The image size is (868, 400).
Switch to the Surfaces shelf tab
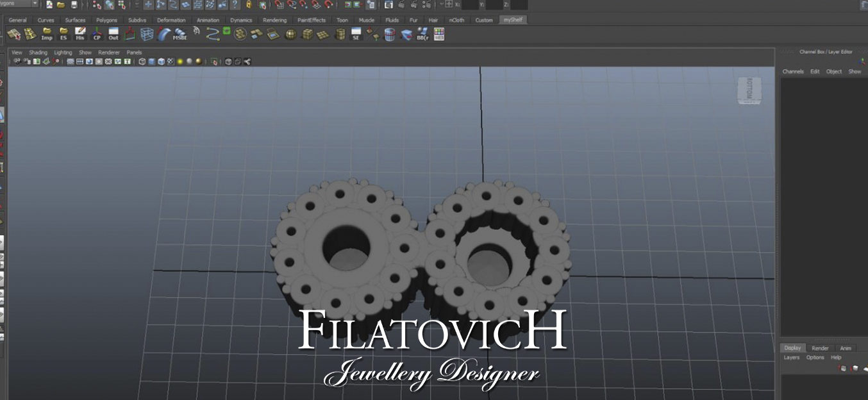tap(75, 20)
